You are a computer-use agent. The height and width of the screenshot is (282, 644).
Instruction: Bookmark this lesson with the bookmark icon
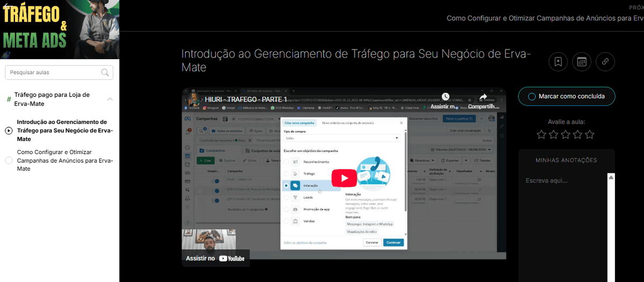(558, 62)
